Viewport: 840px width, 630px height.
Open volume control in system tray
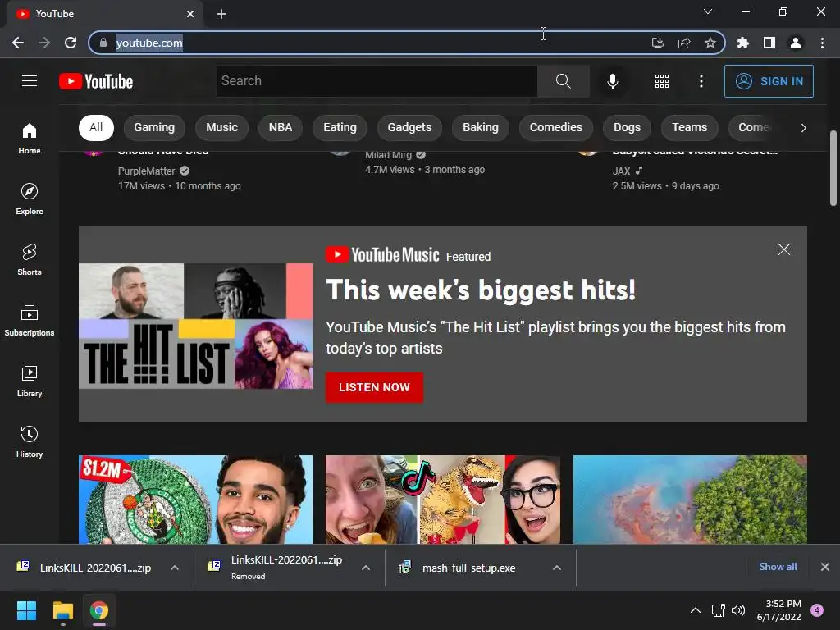tap(738, 610)
